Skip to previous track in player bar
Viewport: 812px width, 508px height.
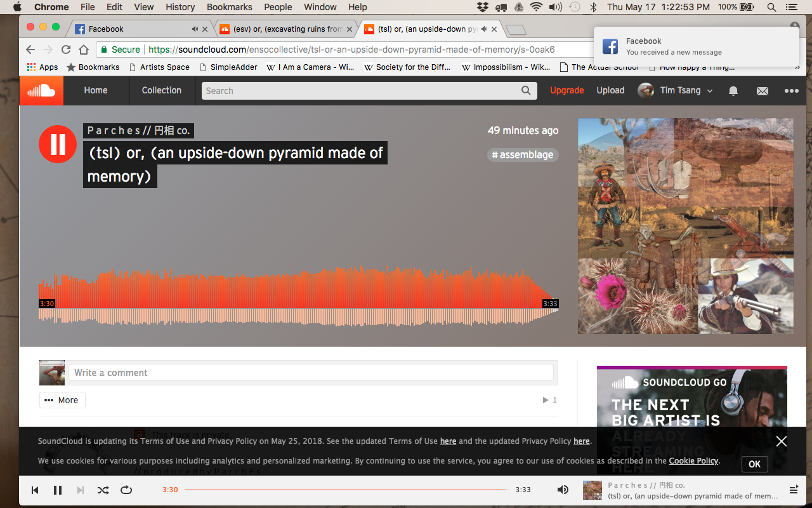point(35,490)
